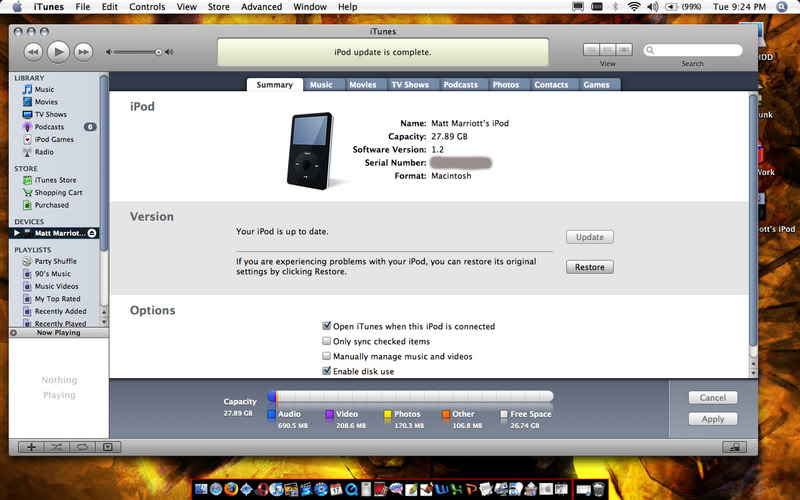The width and height of the screenshot is (800, 500).
Task: Click the blue Audio legend swatch
Action: tap(272, 414)
